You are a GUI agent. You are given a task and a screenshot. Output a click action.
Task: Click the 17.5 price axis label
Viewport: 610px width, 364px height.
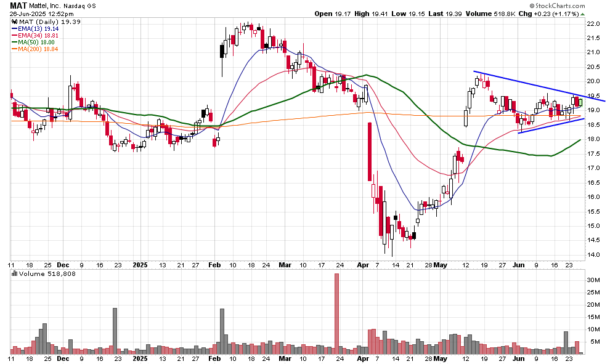[x=593, y=153]
